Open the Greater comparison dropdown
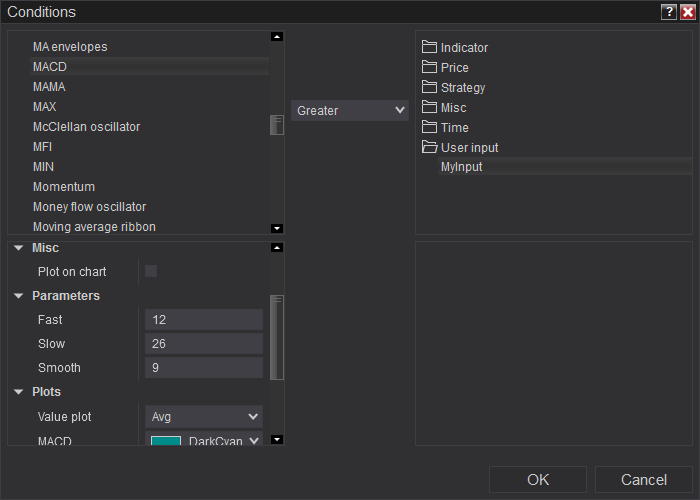 click(x=349, y=111)
